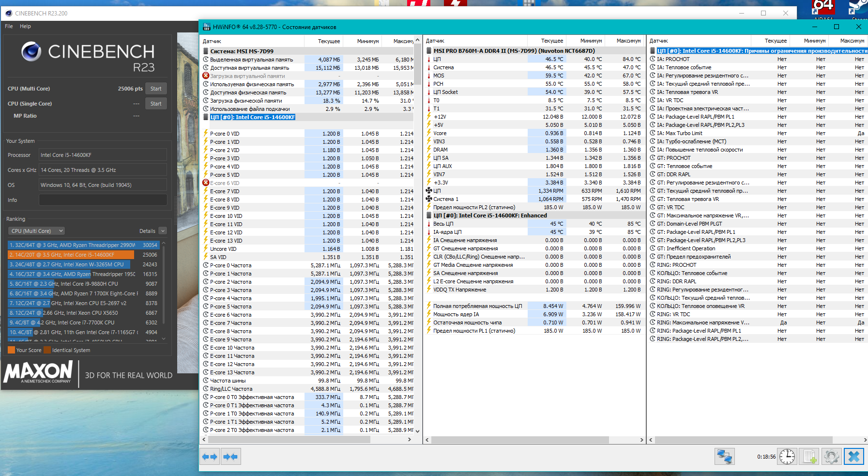
Task: Click the collapse columns arrows button in HWiNFO
Action: (230, 457)
